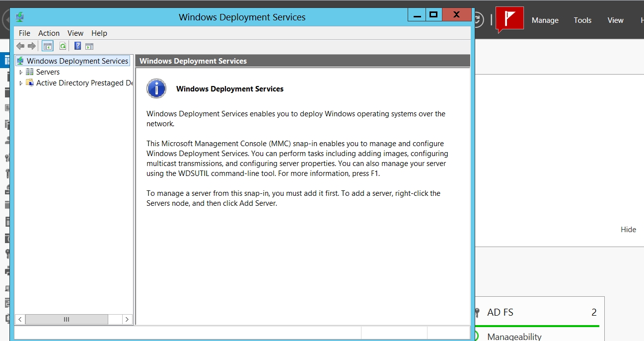The width and height of the screenshot is (644, 341).
Task: Click the Active Directory Prestaged Devices folder icon
Action: click(30, 83)
